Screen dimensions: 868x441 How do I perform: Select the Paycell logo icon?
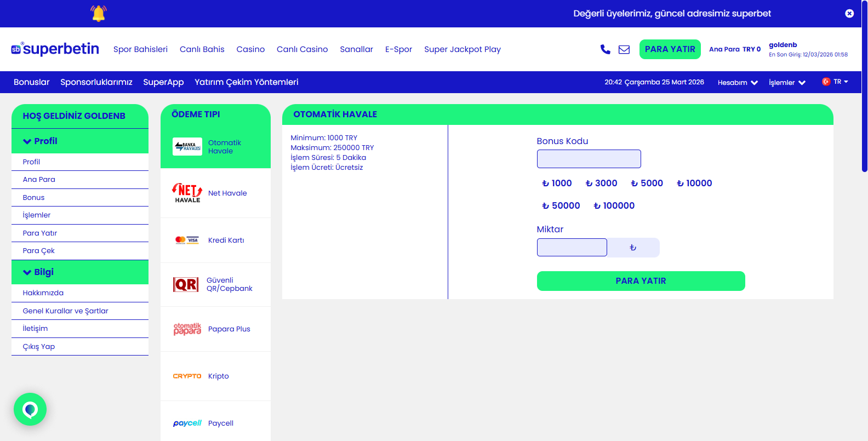(x=187, y=423)
